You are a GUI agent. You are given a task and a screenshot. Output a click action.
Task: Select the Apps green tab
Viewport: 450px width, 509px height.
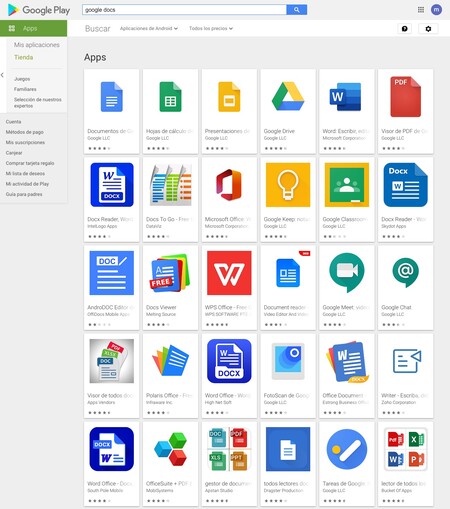(x=33, y=28)
